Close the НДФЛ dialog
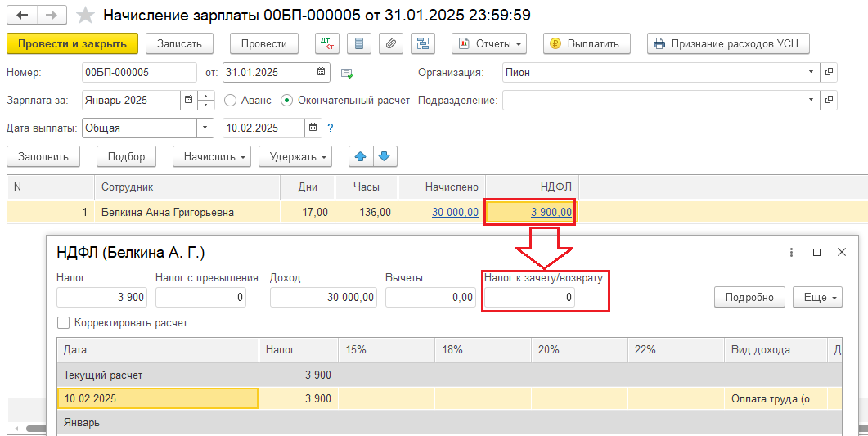Image resolution: width=868 pixels, height=436 pixels. [842, 252]
